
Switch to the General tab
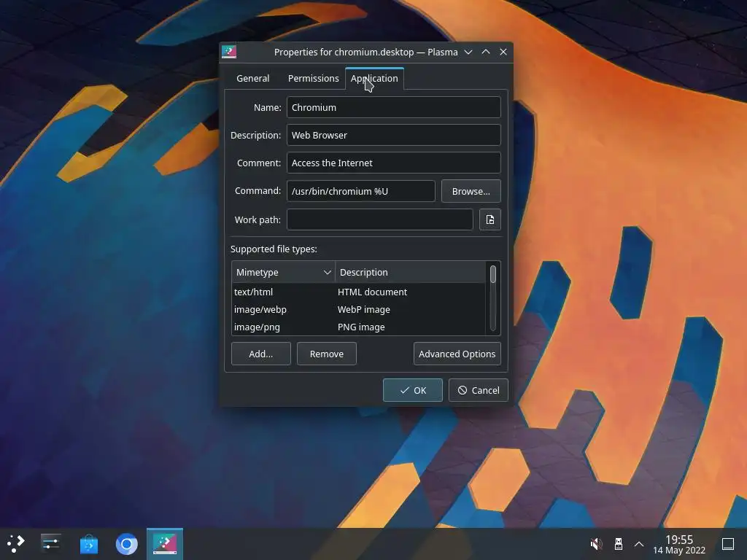(x=253, y=78)
